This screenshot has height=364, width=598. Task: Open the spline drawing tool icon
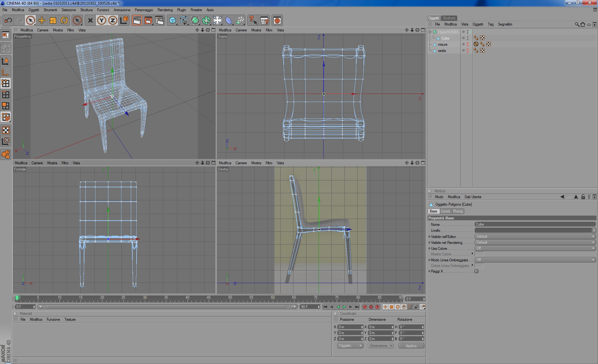[184, 21]
